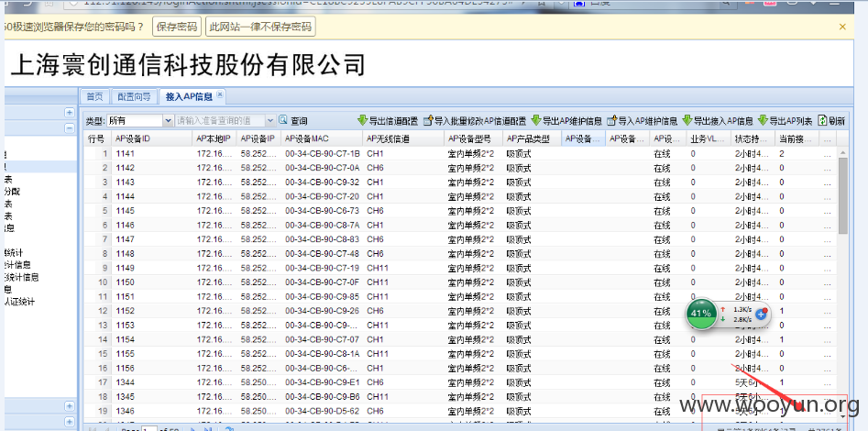The height and width of the screenshot is (431, 868).
Task: Click the 导出接入AP信息 export button
Action: coord(718,121)
